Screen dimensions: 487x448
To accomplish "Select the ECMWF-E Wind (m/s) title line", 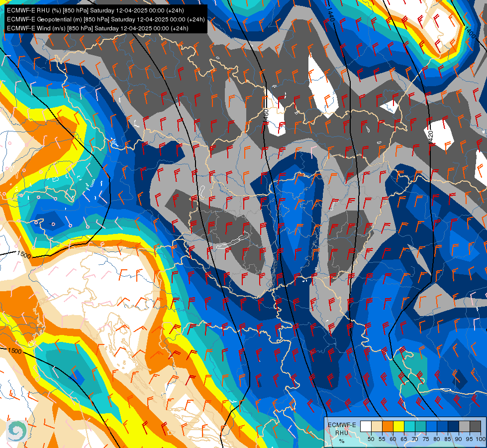I will [97, 28].
